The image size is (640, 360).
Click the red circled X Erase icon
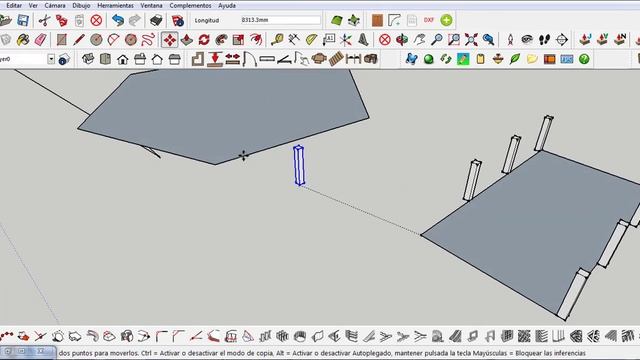96,20
